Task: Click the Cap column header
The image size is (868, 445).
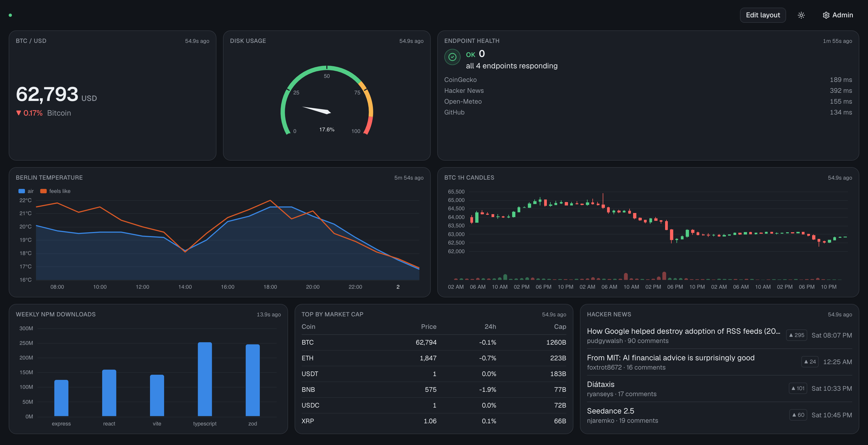Action: pos(560,327)
